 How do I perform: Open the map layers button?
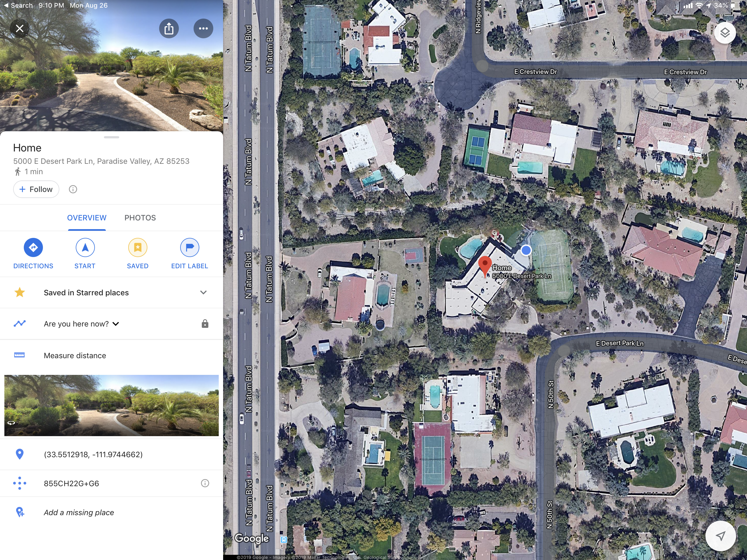pos(725,33)
